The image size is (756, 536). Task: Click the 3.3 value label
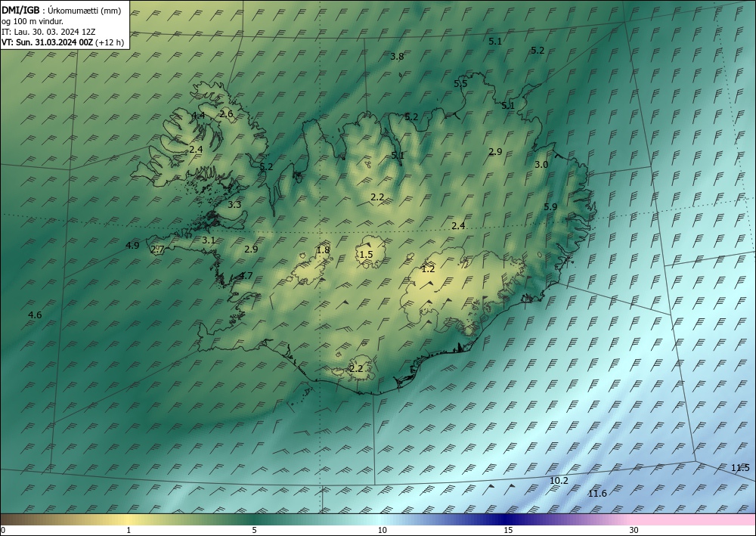pos(234,204)
